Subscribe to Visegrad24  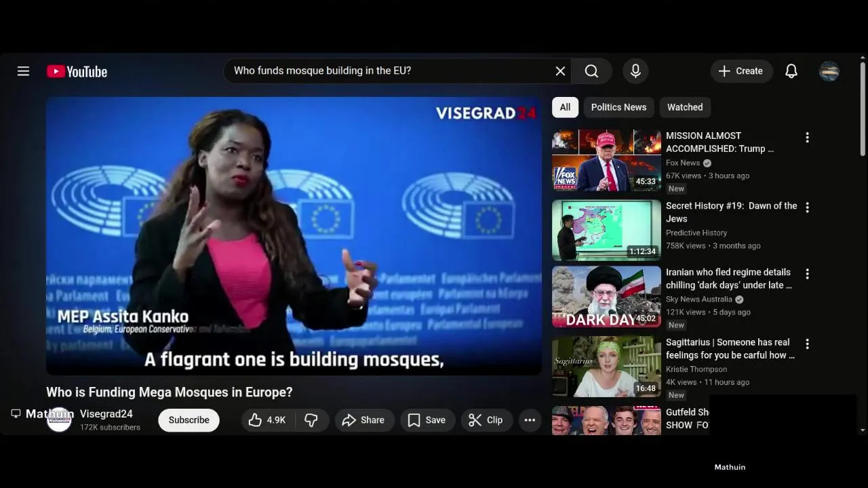pyautogui.click(x=189, y=420)
